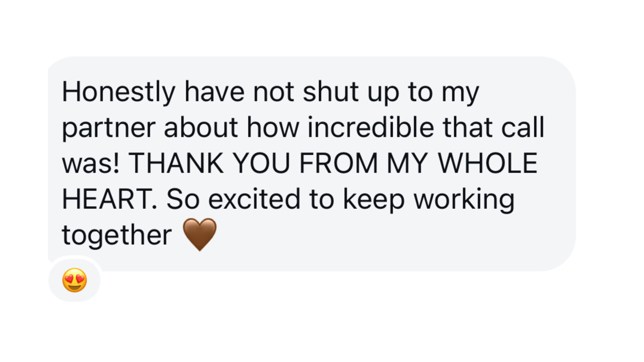Image resolution: width=644 pixels, height=362 pixels.
Task: Click the word "excited" in the text
Action: [254, 199]
